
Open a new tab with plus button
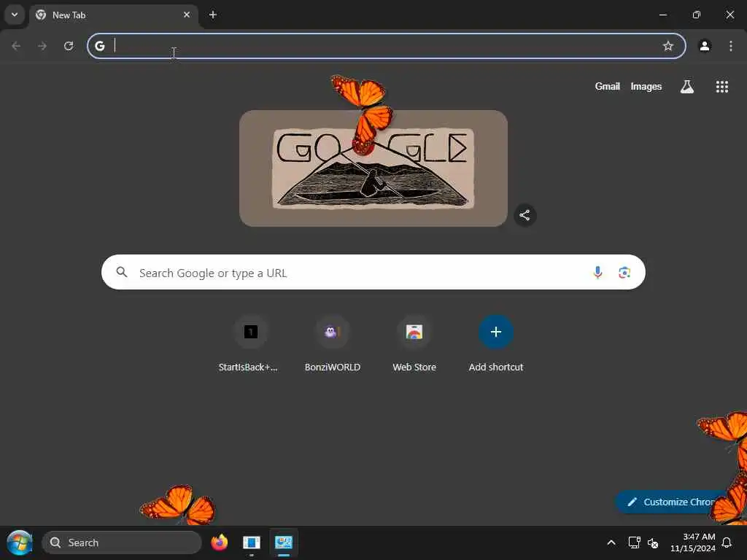click(213, 15)
